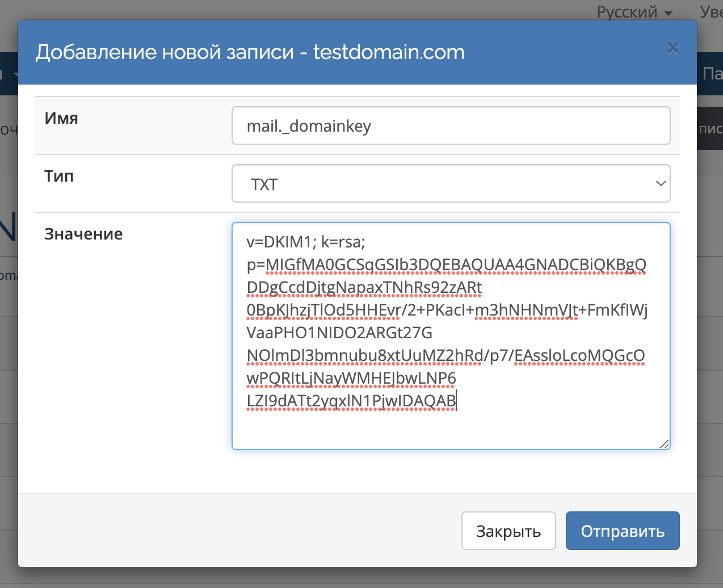Click the caret arrow beside Русский

coord(669,13)
